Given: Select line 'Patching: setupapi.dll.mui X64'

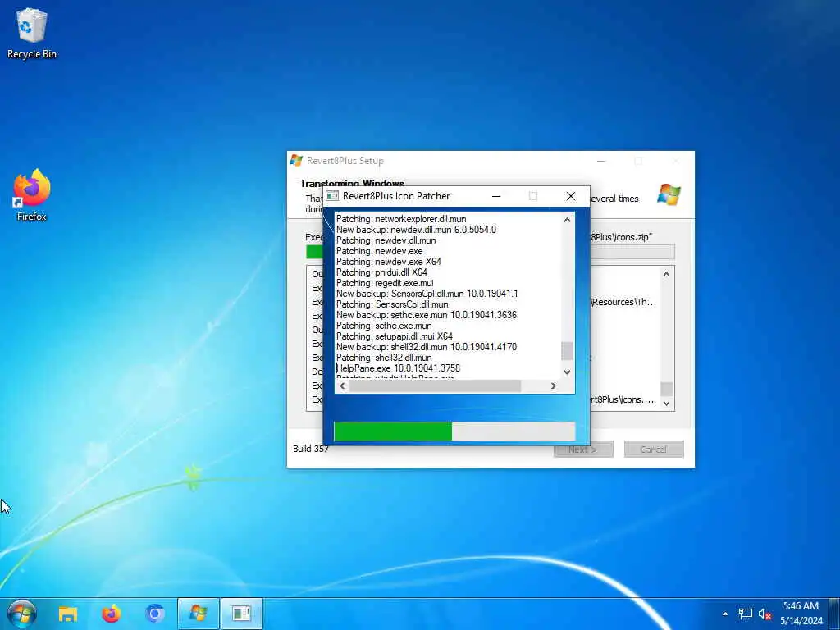Looking at the screenshot, I should 395,336.
